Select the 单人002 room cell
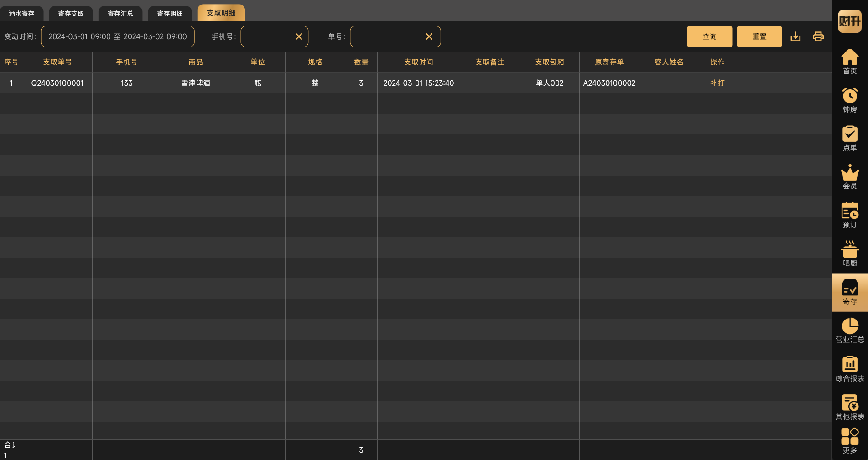The height and width of the screenshot is (460, 868). point(550,83)
